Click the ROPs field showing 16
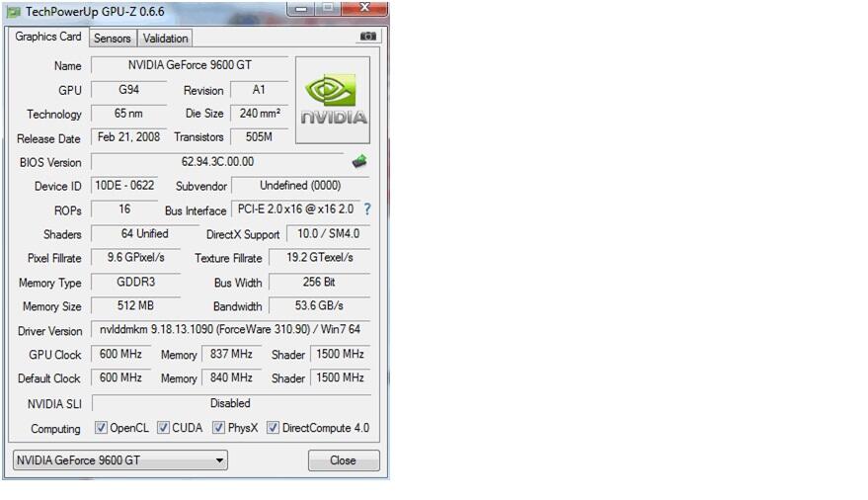 124,209
